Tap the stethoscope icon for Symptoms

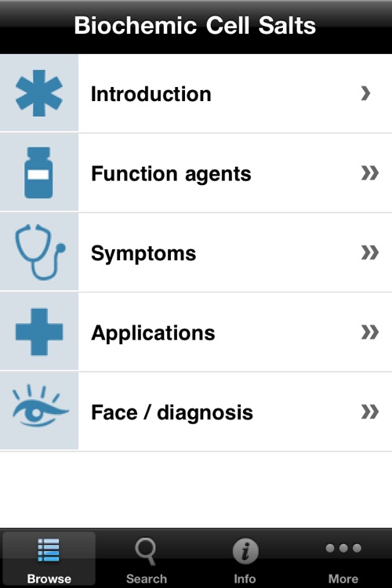pos(40,252)
